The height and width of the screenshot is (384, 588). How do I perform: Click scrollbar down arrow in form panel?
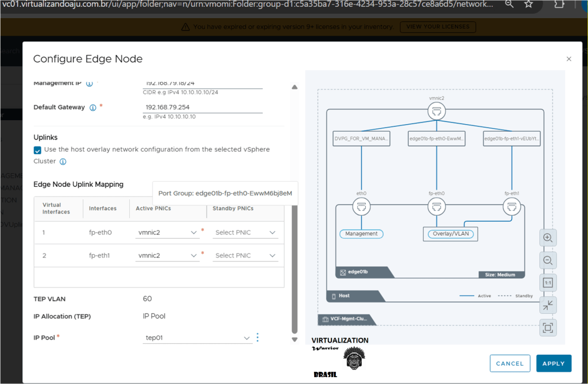pyautogui.click(x=295, y=340)
